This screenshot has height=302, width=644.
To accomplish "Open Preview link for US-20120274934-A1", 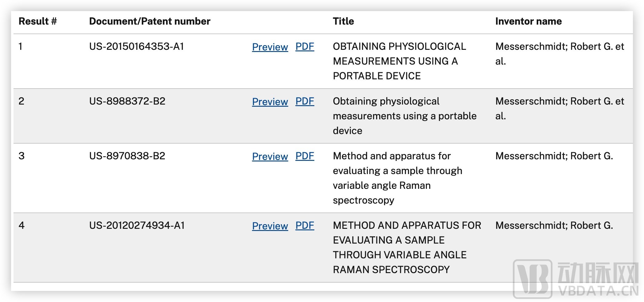I will point(270,226).
